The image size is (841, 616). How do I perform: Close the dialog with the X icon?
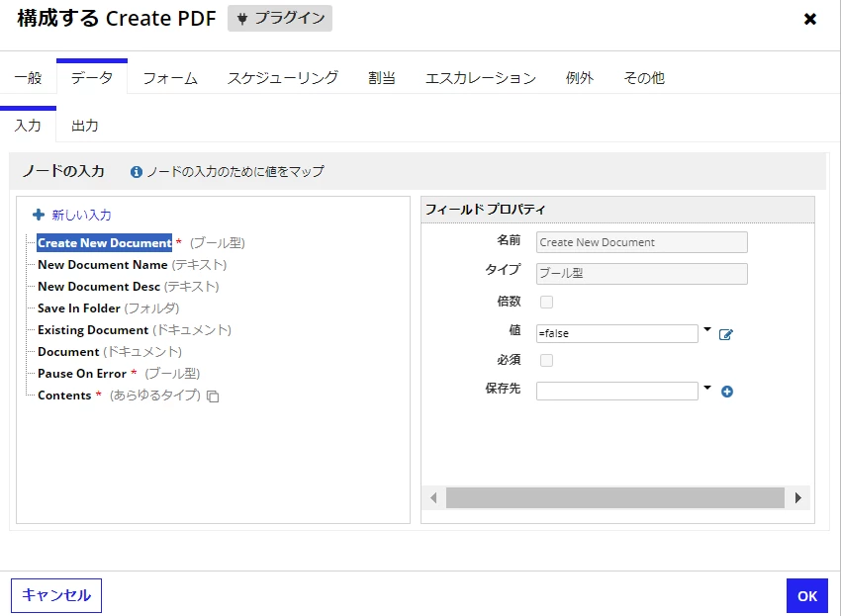pyautogui.click(x=810, y=20)
